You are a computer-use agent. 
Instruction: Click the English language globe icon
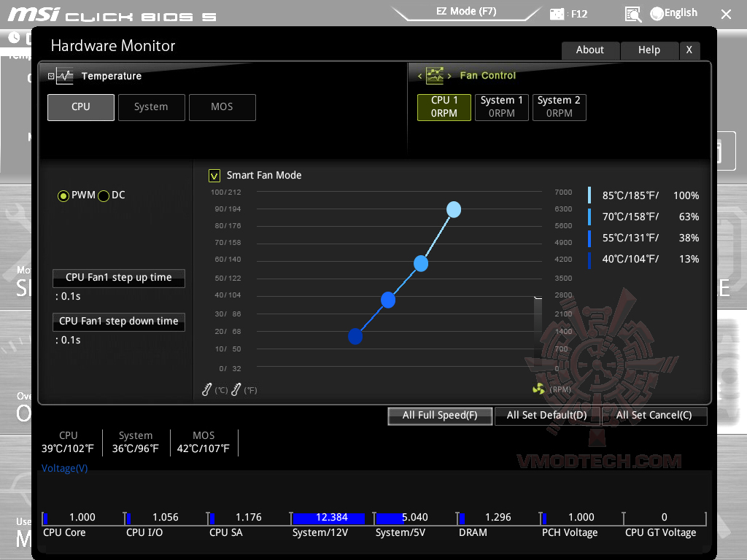coord(655,12)
